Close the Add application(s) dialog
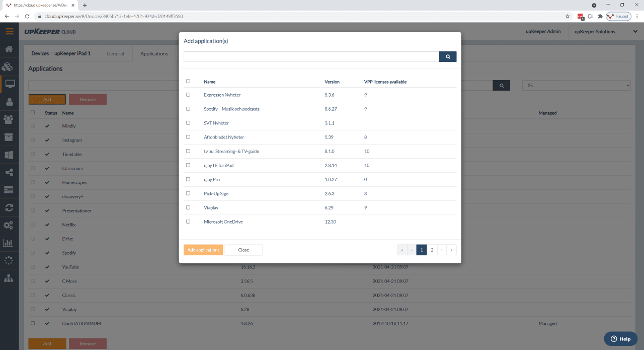Viewport: 644px width, 350px height. [244, 250]
